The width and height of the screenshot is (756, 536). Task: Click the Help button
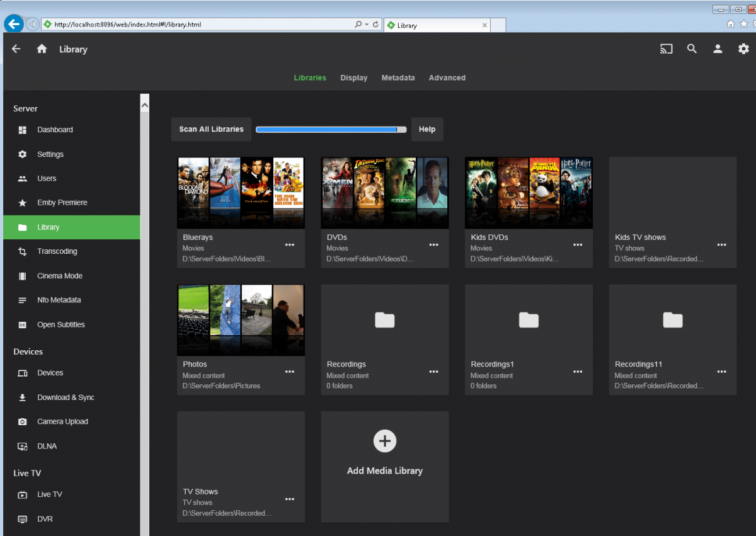(427, 129)
